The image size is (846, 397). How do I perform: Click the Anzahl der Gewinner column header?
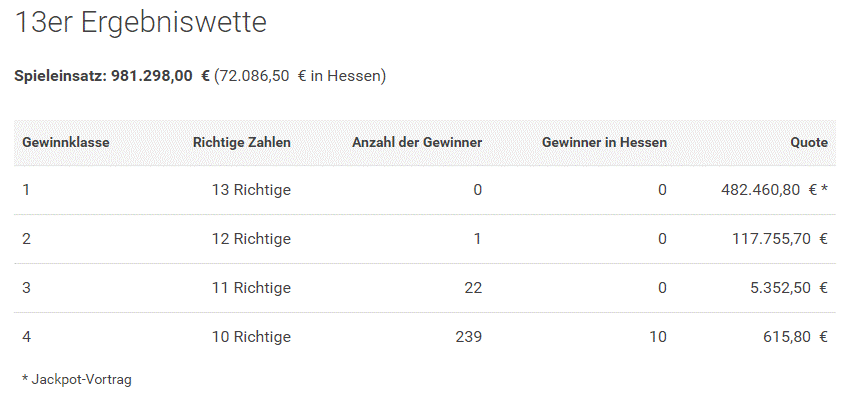417,142
